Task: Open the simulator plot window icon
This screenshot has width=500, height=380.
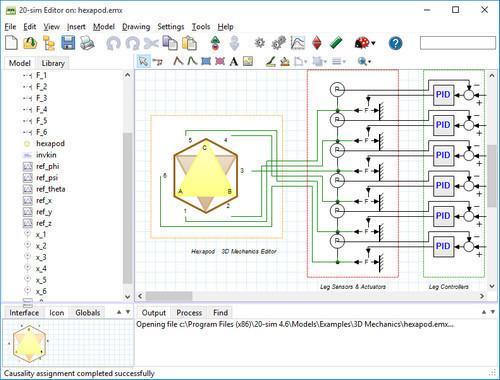Action: click(x=298, y=43)
